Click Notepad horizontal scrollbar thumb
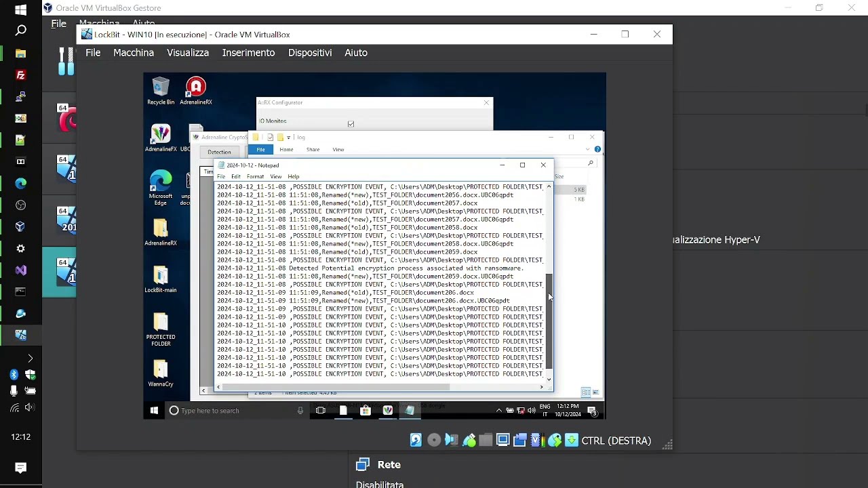 coord(336,387)
